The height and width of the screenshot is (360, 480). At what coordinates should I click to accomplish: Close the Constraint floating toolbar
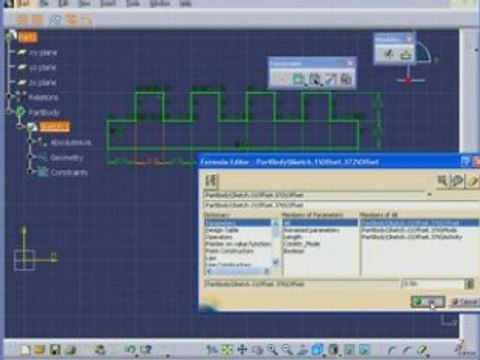tap(350, 63)
